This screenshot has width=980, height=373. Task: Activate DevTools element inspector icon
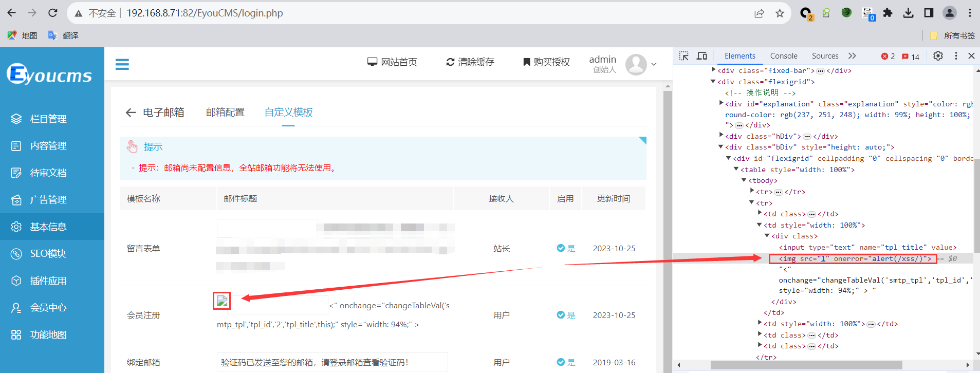(x=684, y=56)
